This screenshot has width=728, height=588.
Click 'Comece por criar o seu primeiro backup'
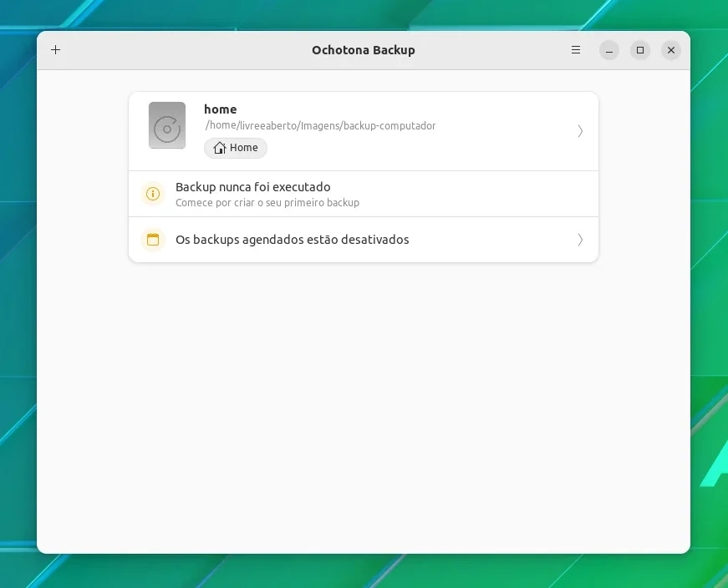[267, 203]
